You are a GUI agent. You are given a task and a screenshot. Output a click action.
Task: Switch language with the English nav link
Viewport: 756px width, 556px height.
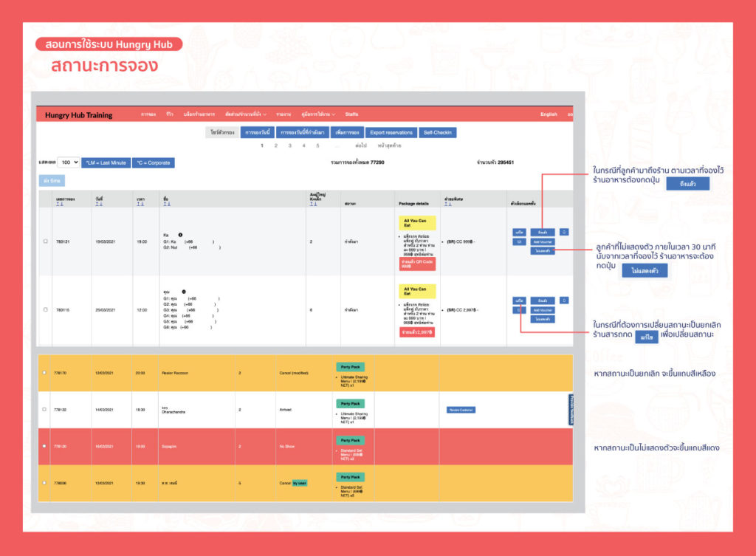(x=549, y=114)
